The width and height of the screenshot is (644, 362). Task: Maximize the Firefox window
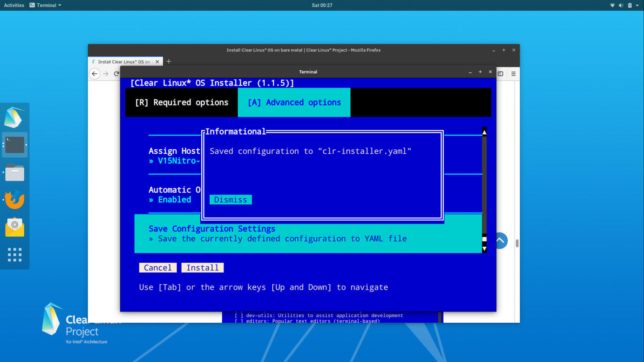pos(504,50)
